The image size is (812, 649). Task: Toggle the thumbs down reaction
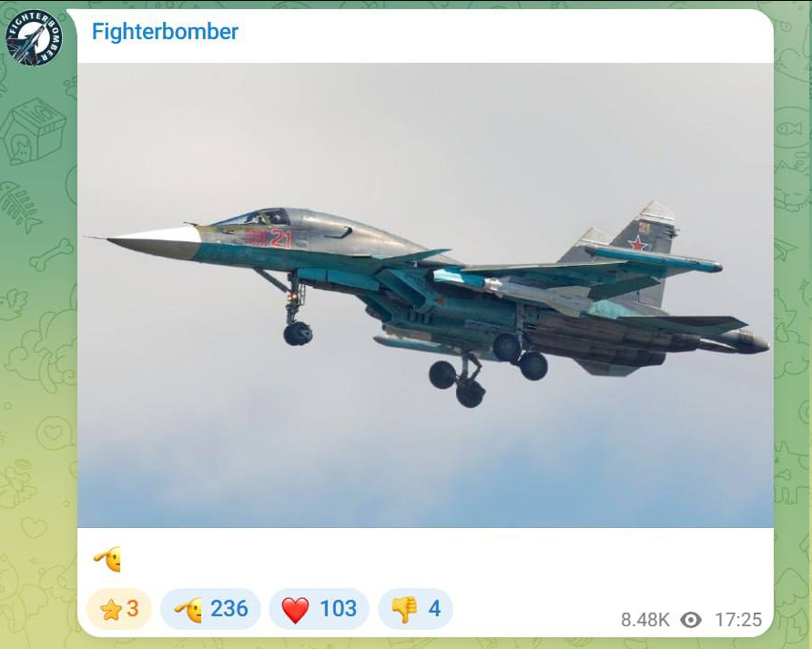pyautogui.click(x=415, y=609)
